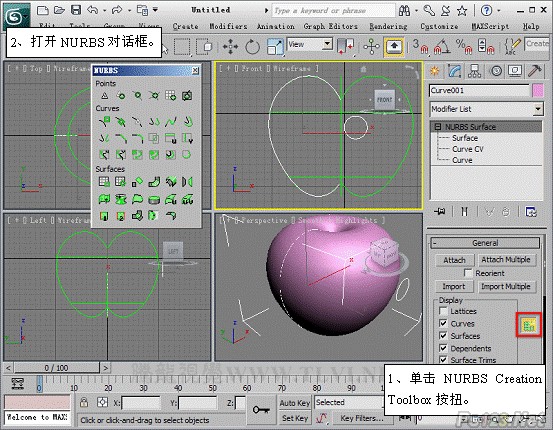Image resolution: width=553 pixels, height=430 pixels.
Task: Open the Hierarchy panel tab icon
Action: click(474, 71)
